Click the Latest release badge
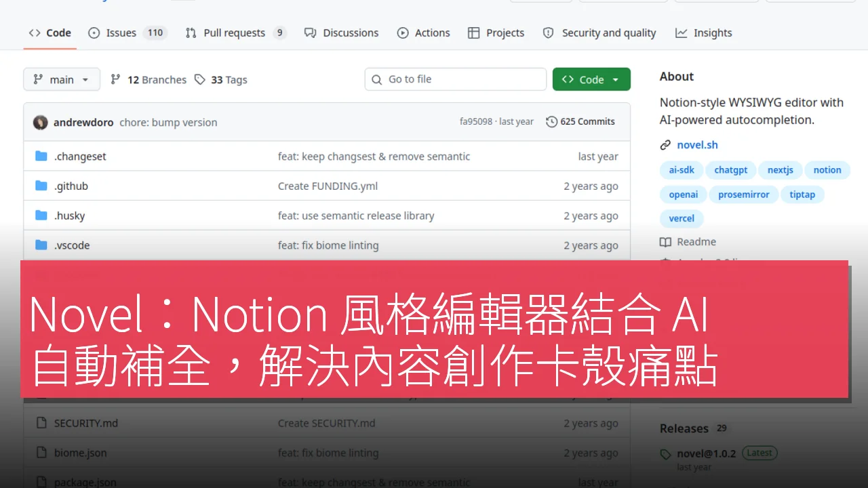868x488 pixels. 759,453
